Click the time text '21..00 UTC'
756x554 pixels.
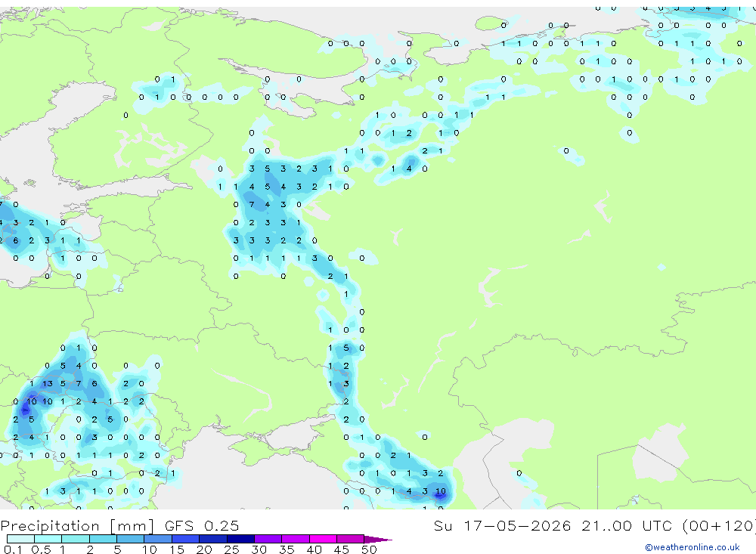(628, 525)
